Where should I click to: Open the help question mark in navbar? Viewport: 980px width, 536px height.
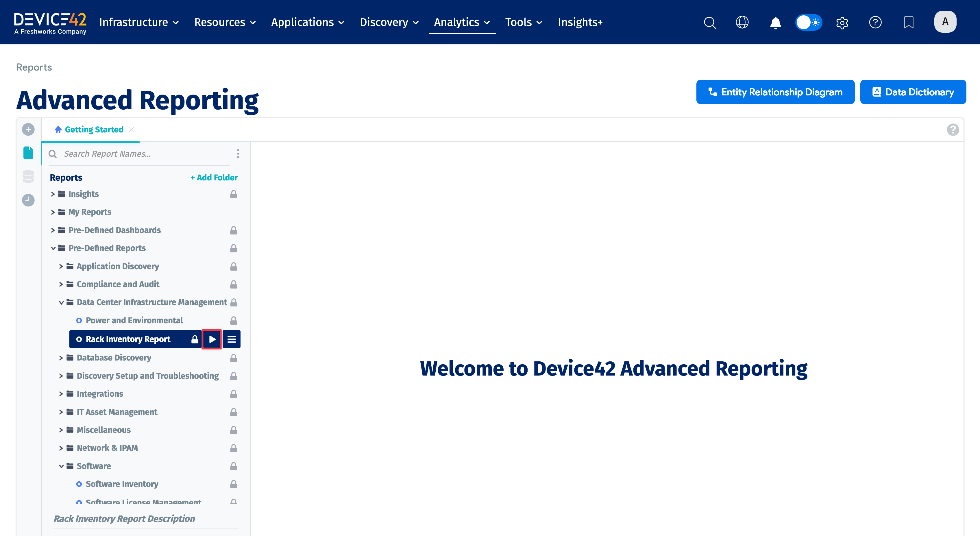click(875, 23)
